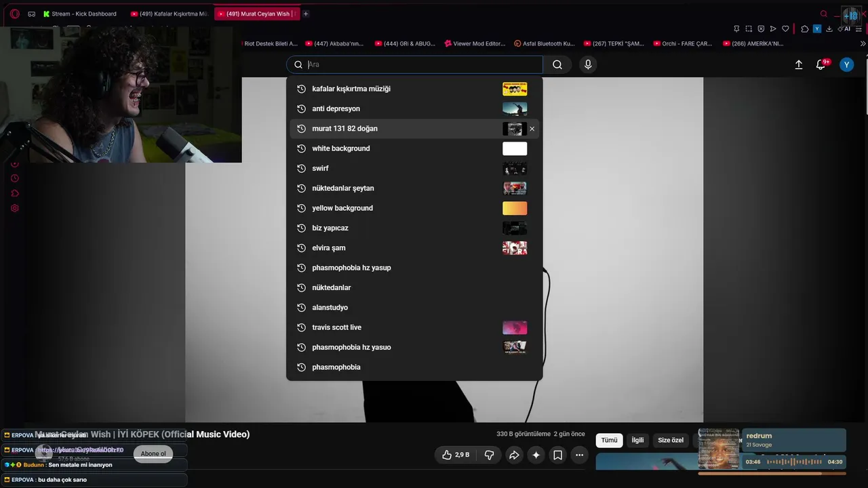Open the new tab plus button
Viewport: 868px width, 488px height.
[x=306, y=14]
